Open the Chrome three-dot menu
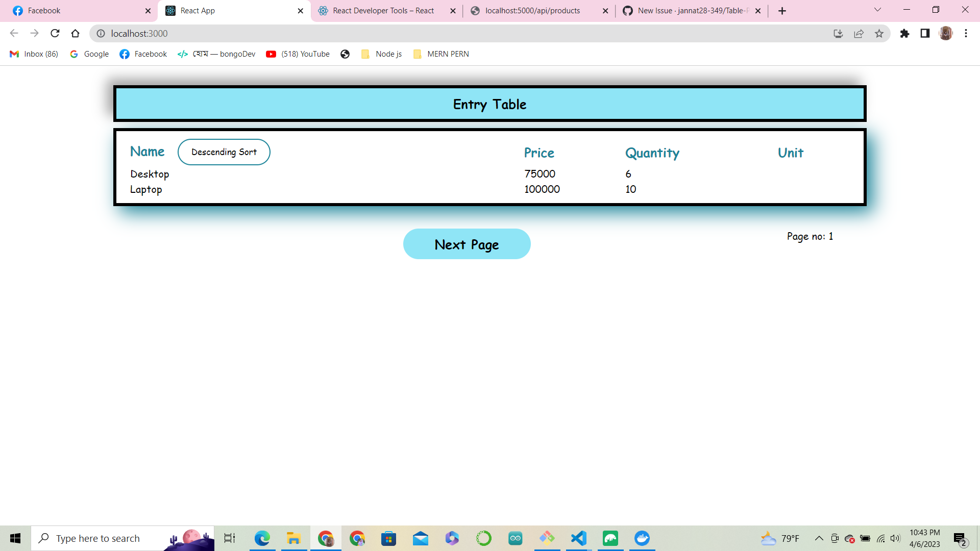The width and height of the screenshot is (980, 551). (x=966, y=34)
